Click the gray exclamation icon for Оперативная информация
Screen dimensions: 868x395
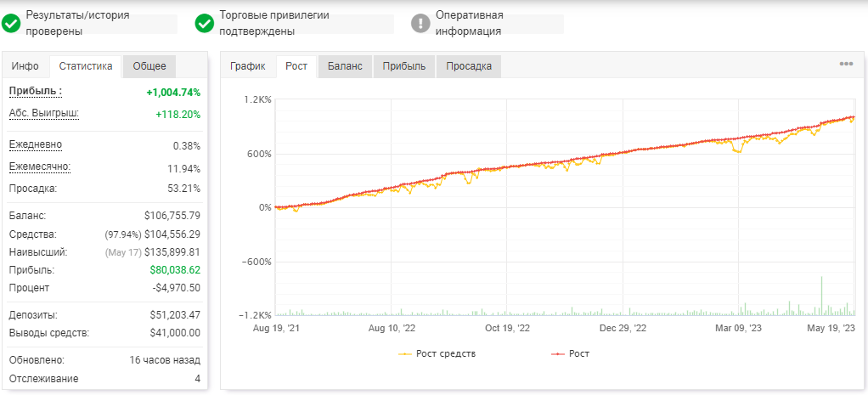click(x=420, y=23)
